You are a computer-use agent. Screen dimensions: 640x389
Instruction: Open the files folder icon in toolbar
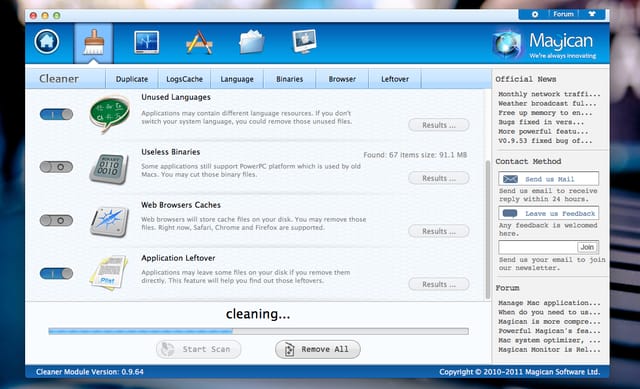pyautogui.click(x=251, y=42)
